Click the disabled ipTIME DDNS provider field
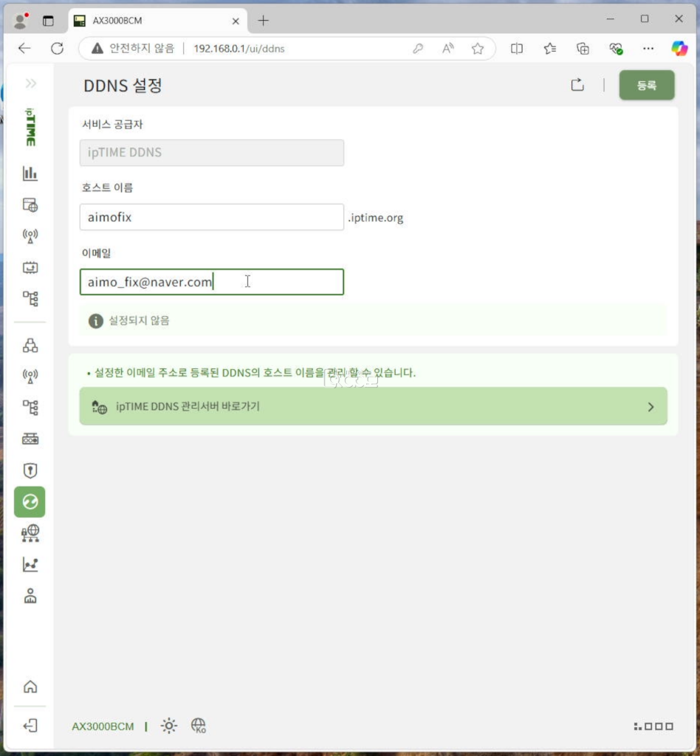Image resolution: width=700 pixels, height=756 pixels. coord(212,153)
